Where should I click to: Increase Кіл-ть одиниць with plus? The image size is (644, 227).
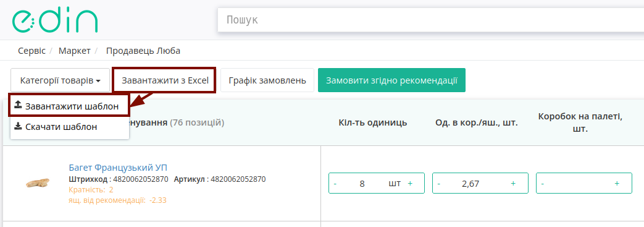[410, 184]
